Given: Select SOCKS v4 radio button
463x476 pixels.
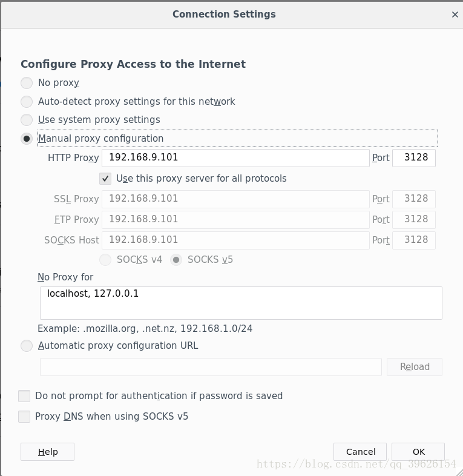Looking at the screenshot, I should coord(105,260).
